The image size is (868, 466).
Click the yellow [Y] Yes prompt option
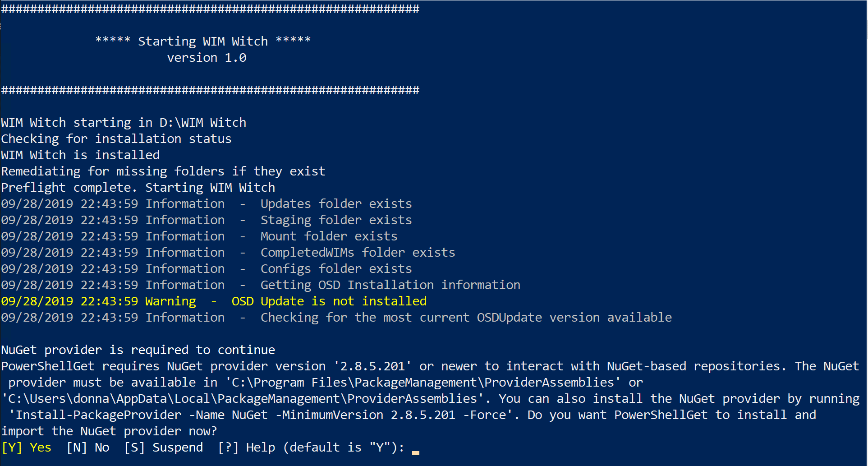pyautogui.click(x=26, y=448)
